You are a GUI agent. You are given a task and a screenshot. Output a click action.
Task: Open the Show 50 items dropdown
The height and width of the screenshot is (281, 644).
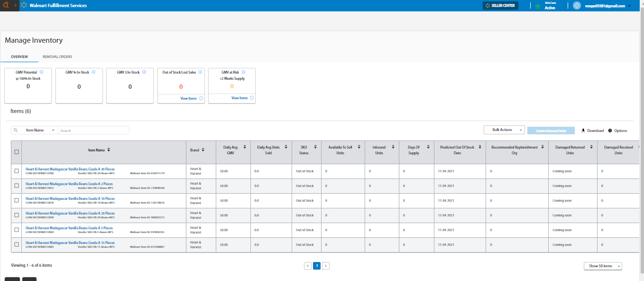pyautogui.click(x=603, y=266)
